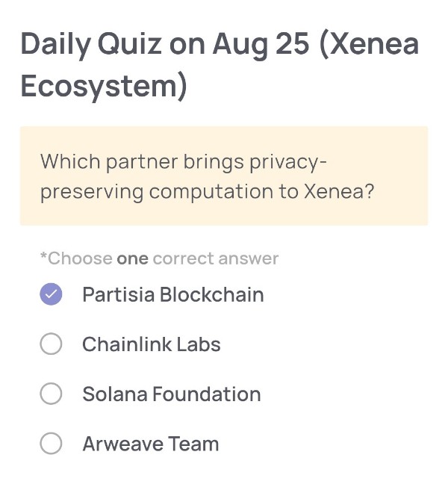This screenshot has width=448, height=496.
Task: Click the bold word 'one' in hint
Action: click(132, 259)
